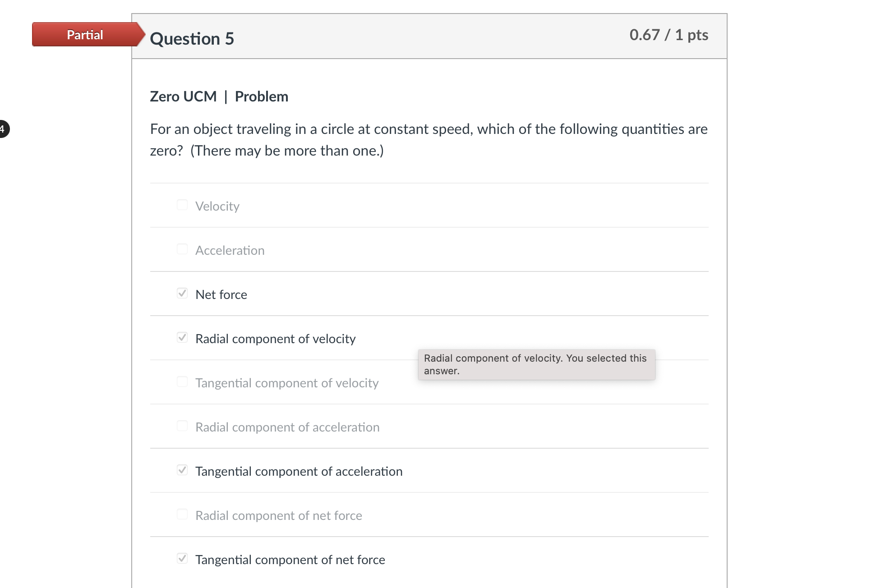The height and width of the screenshot is (588, 876).
Task: Check the Velocity checkbox
Action: pyautogui.click(x=182, y=204)
